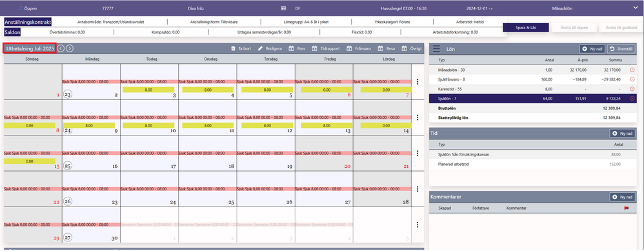Select the Karenstid - 55 row label

(449, 89)
